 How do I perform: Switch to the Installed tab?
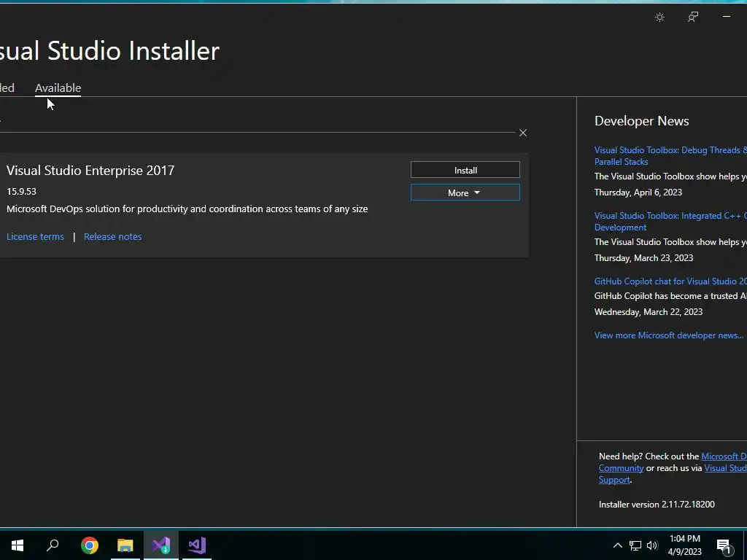7,88
